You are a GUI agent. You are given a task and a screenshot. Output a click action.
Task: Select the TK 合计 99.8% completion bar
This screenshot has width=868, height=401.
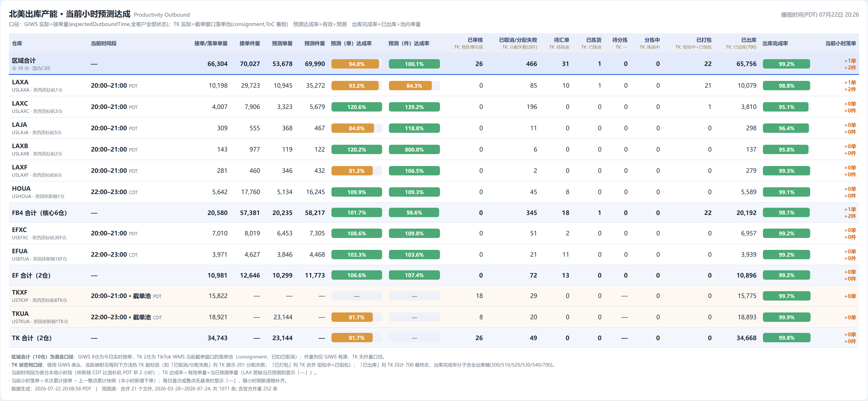(x=786, y=338)
